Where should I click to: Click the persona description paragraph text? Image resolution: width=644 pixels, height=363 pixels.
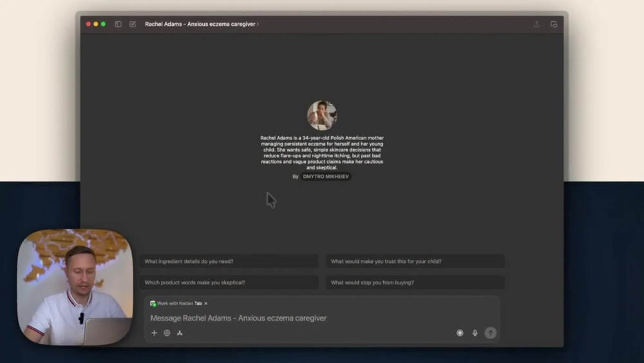[322, 153]
